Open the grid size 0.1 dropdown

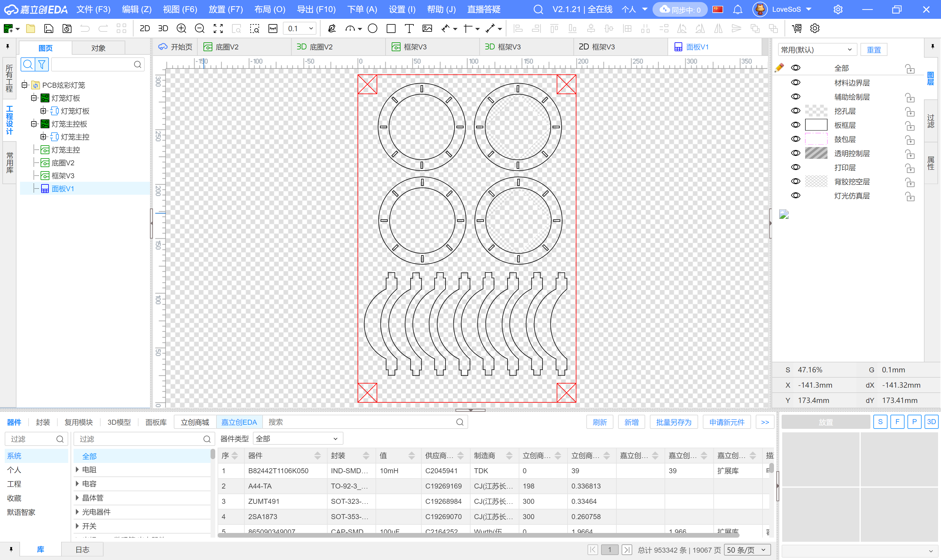point(311,28)
